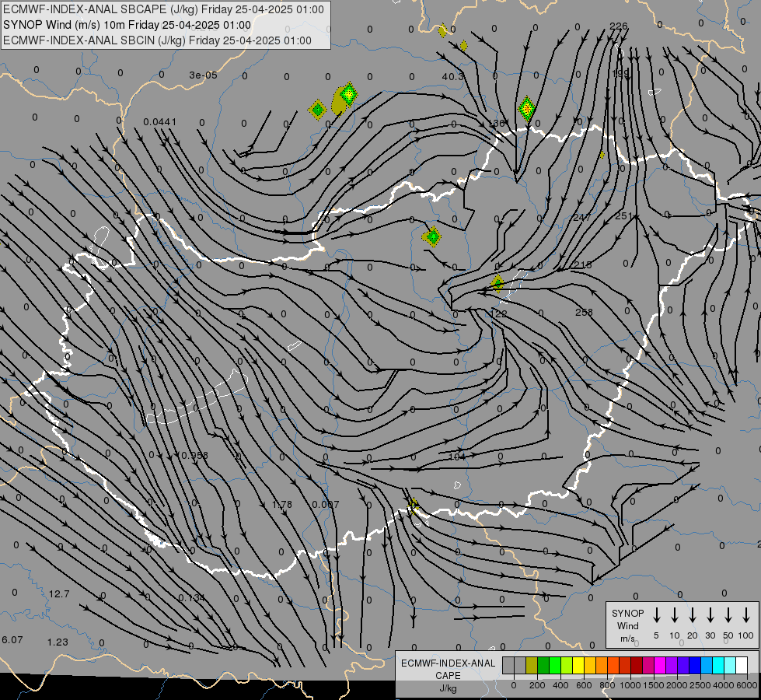
Task: Click the '0.134' value on the map
Action: click(191, 598)
